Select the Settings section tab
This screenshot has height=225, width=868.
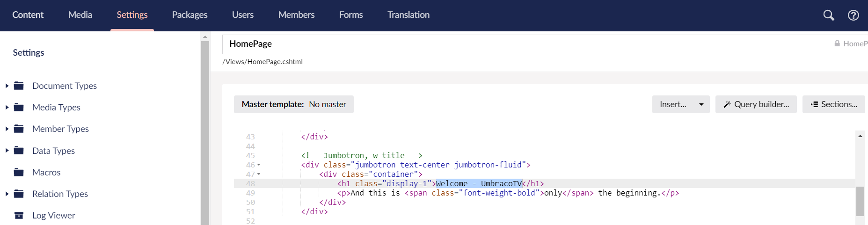[x=132, y=15]
